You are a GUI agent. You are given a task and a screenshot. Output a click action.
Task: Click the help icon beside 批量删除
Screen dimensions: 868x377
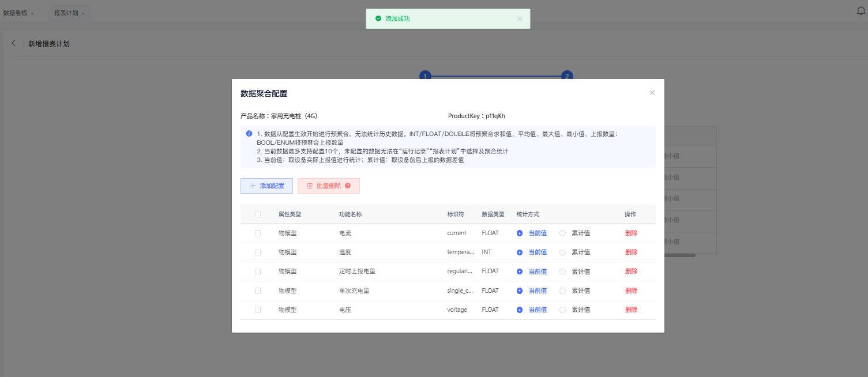coord(348,186)
